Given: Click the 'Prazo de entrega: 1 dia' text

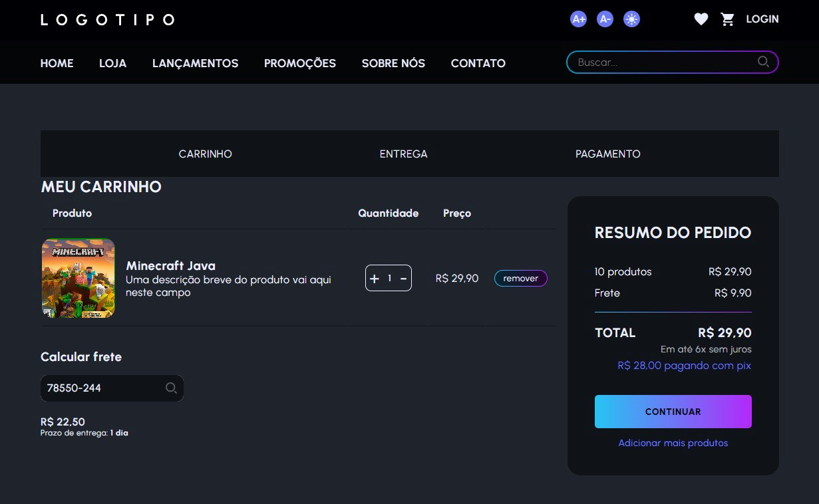Looking at the screenshot, I should point(84,433).
